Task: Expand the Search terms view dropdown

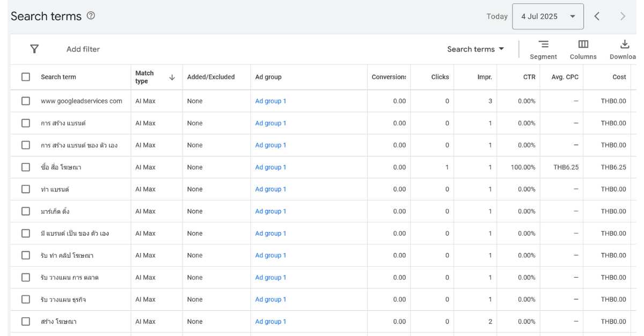Action: (475, 49)
